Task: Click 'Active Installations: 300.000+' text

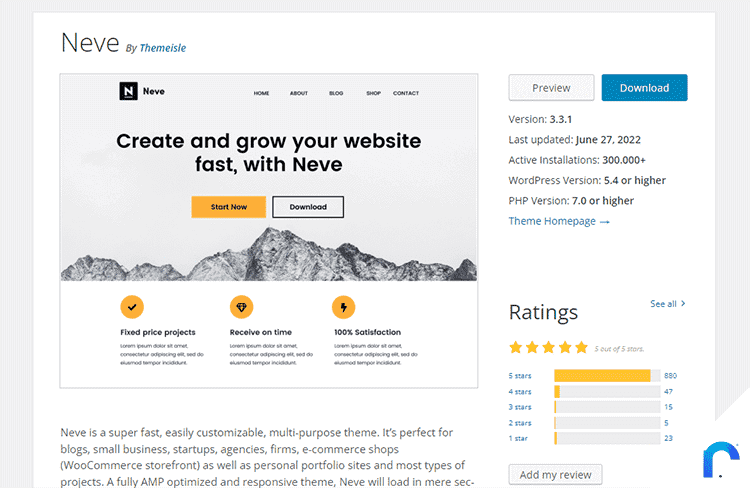Action: [577, 160]
